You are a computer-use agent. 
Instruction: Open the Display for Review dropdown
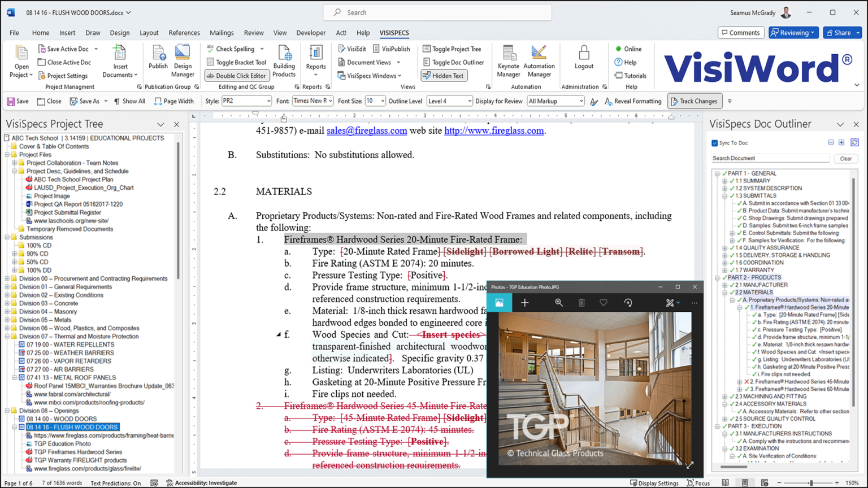555,101
